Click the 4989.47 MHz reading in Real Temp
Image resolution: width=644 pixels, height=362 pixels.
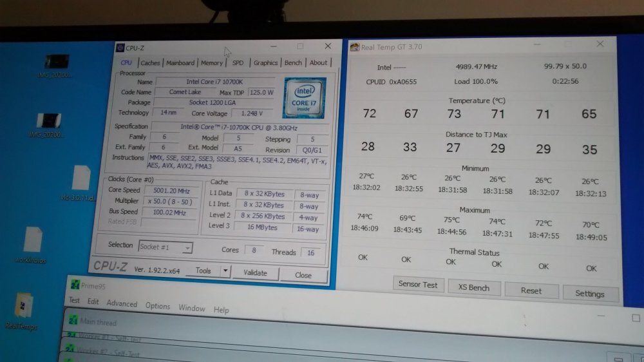(x=477, y=66)
